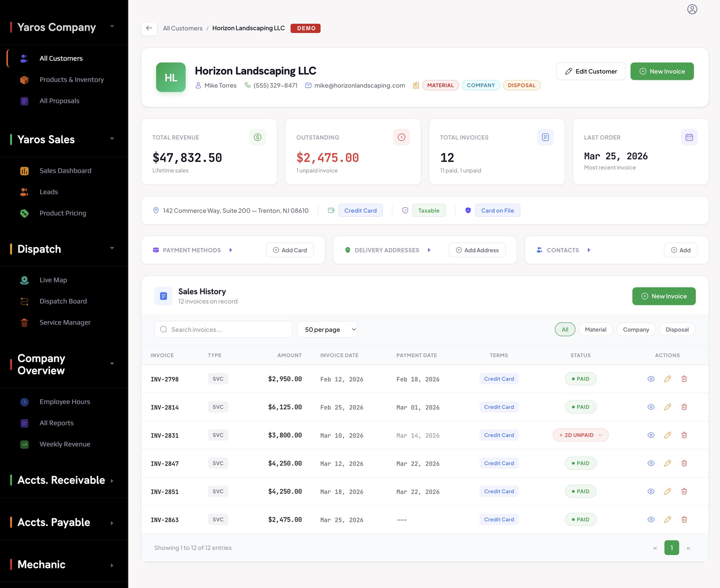Open the 50 per page dropdown
This screenshot has height=588, width=720.
pos(328,330)
